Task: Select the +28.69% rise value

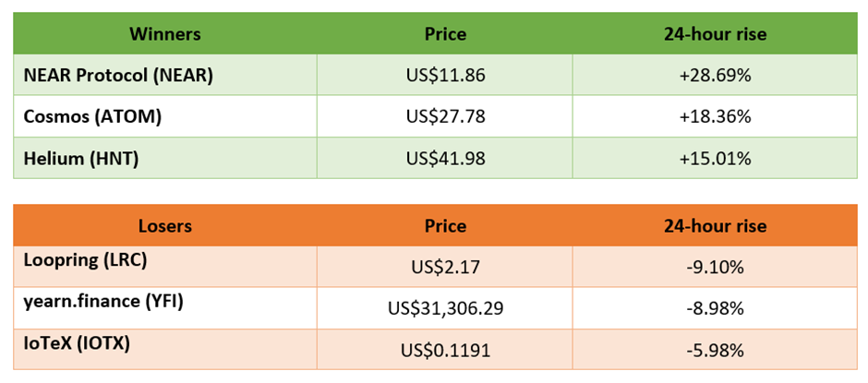Action: pos(716,76)
